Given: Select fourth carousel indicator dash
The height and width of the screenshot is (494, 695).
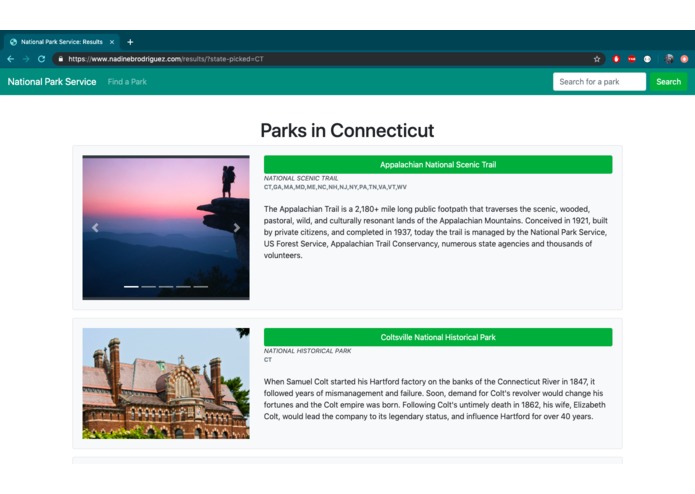Looking at the screenshot, I should (183, 287).
